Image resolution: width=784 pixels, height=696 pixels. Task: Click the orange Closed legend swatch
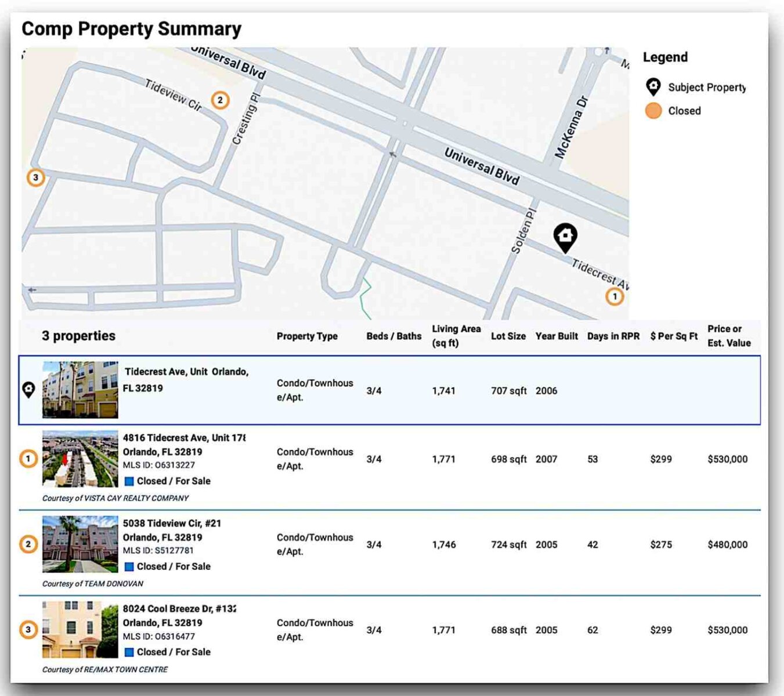(x=653, y=111)
